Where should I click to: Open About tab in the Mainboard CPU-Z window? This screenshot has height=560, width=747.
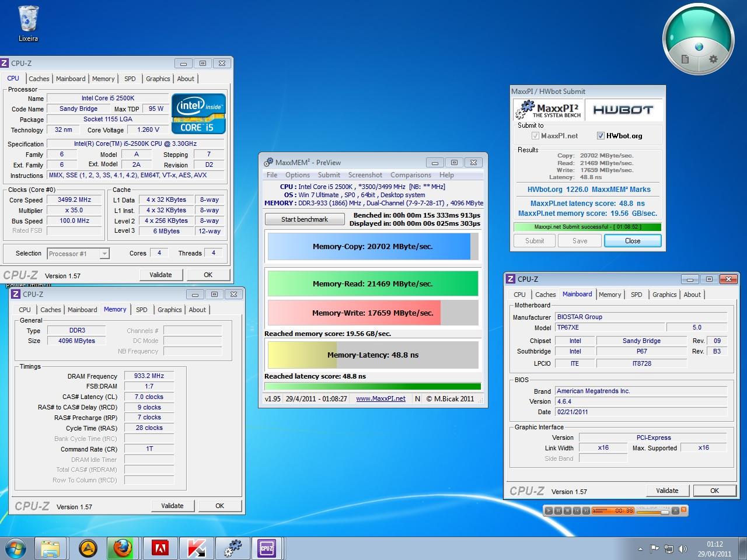point(692,295)
